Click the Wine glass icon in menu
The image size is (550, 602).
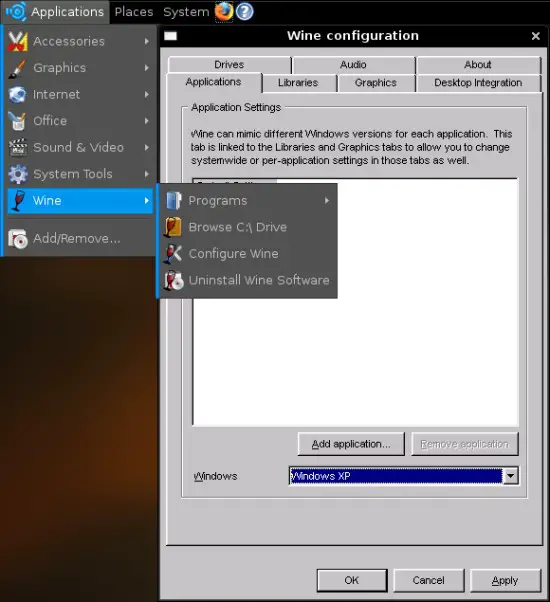[x=18, y=200]
